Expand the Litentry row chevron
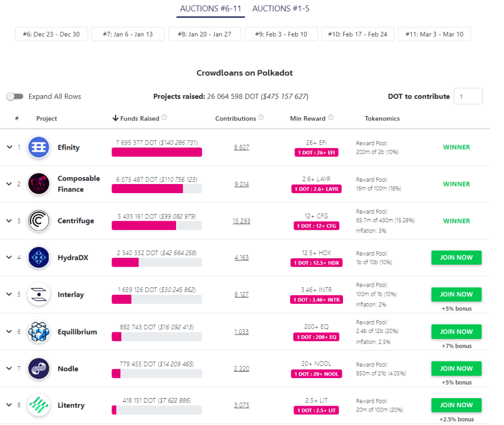Image resolution: width=504 pixels, height=425 pixels. click(10, 405)
